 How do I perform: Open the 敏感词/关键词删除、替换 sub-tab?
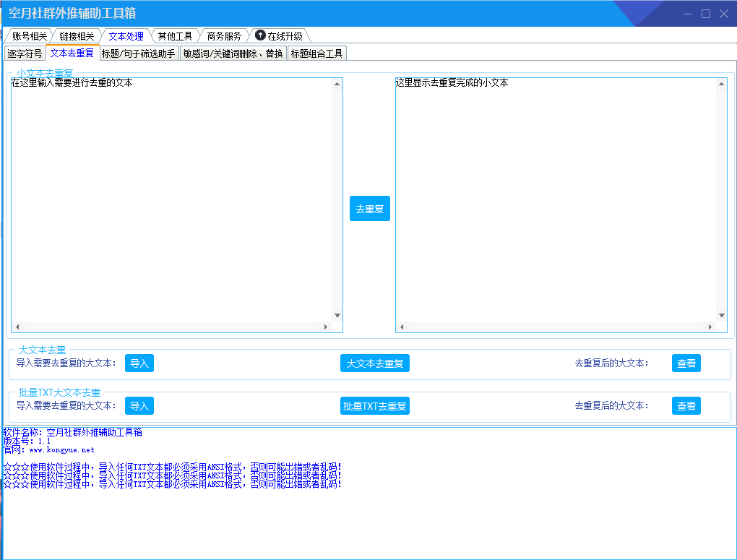click(233, 53)
